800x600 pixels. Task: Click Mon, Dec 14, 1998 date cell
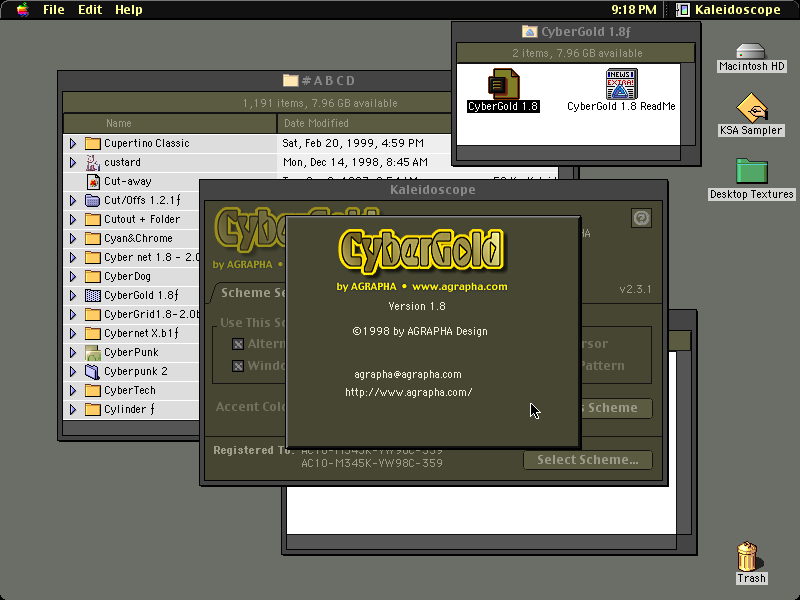pyautogui.click(x=355, y=162)
